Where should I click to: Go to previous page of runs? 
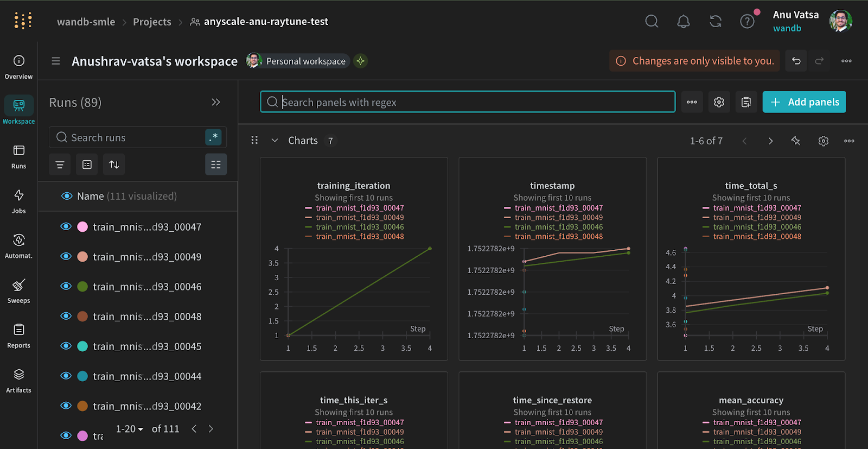194,429
